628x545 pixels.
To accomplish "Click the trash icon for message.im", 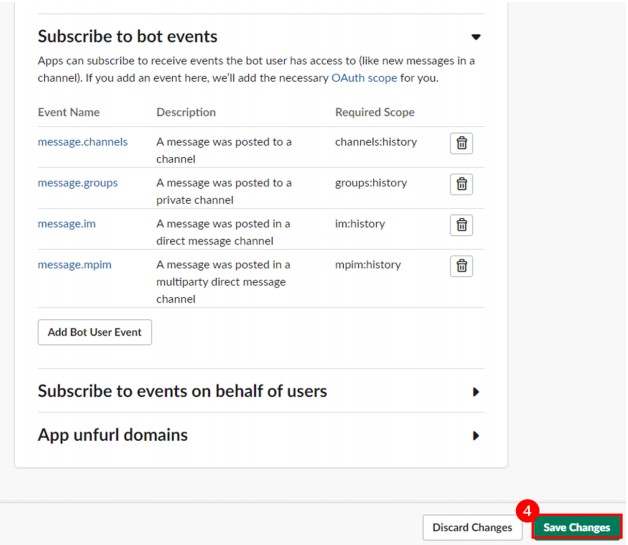I will pos(461,225).
